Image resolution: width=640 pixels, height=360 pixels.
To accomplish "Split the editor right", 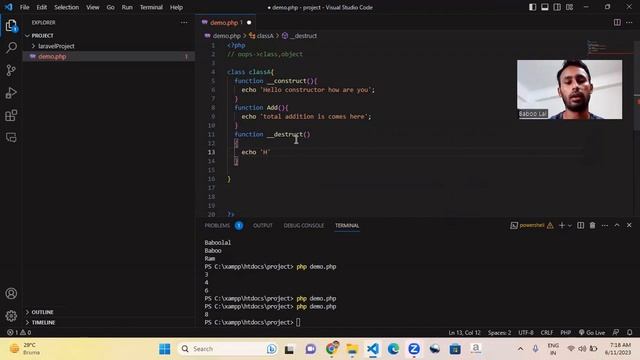I will pyautogui.click(x=617, y=22).
